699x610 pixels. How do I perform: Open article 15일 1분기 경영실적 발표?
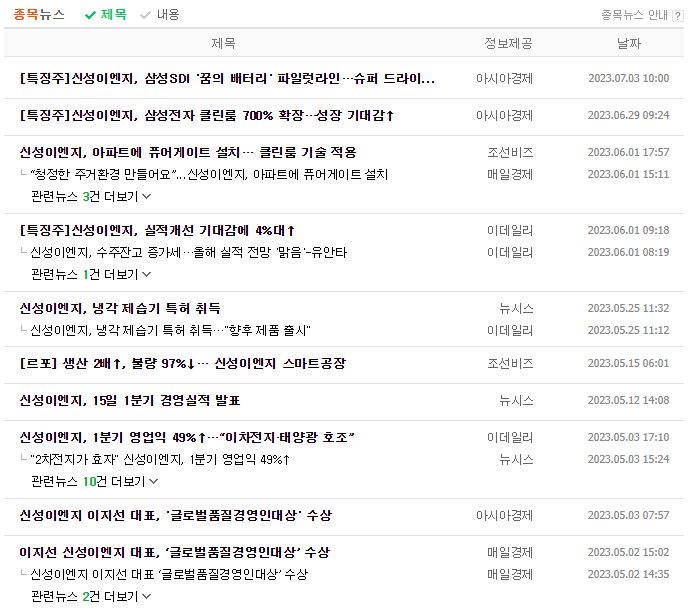coord(130,400)
